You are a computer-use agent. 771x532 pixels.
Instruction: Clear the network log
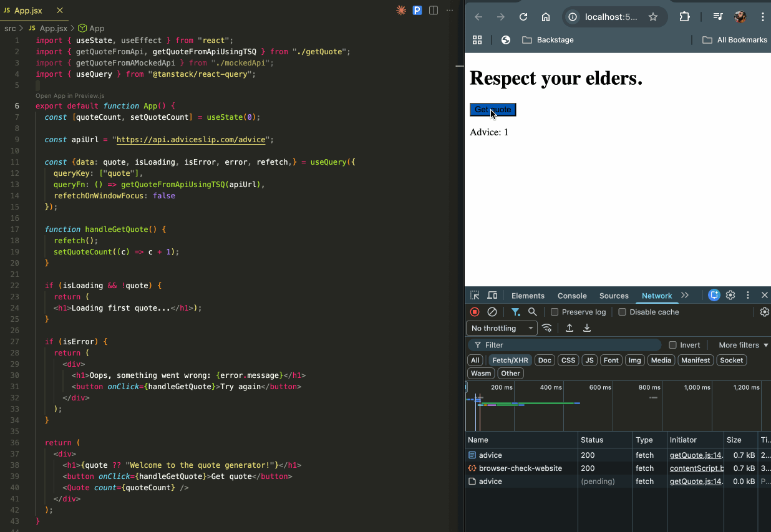click(492, 312)
